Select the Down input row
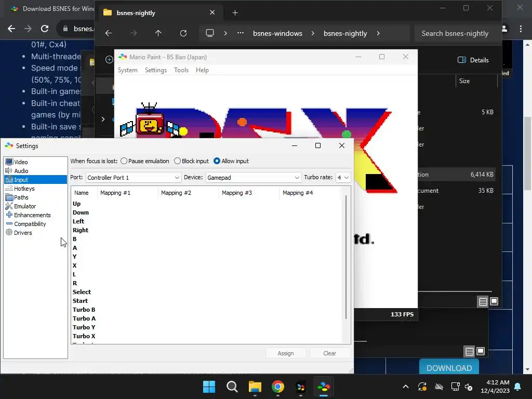Image resolution: width=532 pixels, height=399 pixels. (x=206, y=212)
